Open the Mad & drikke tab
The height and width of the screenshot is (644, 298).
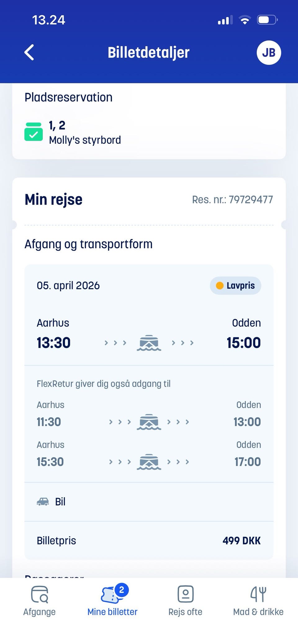pyautogui.click(x=258, y=600)
